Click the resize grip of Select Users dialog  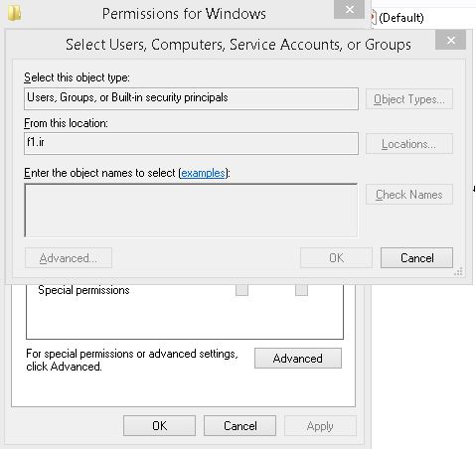(458, 271)
